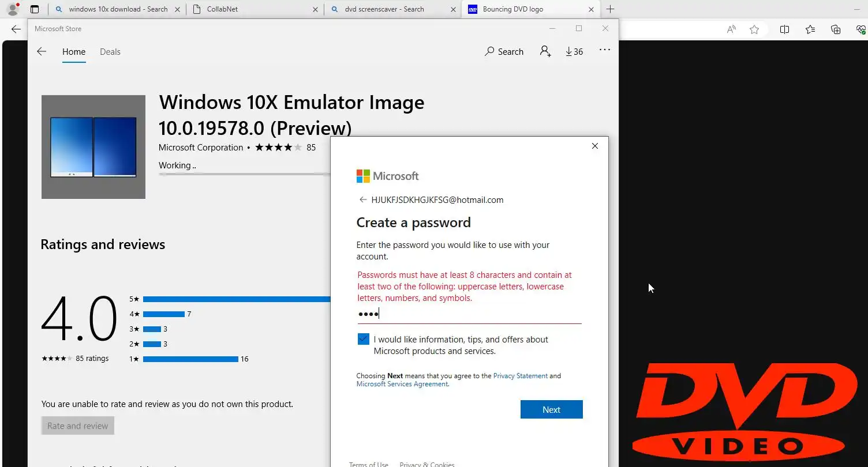Go back in Microsoft Store
This screenshot has width=868, height=467.
41,51
